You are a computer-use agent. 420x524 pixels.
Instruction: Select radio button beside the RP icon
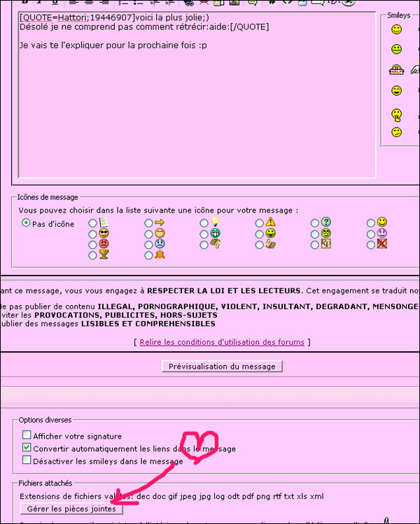315,245
